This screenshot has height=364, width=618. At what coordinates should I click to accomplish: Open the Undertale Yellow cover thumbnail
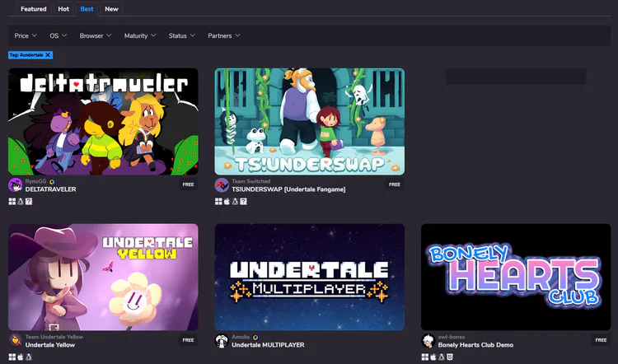(103, 277)
